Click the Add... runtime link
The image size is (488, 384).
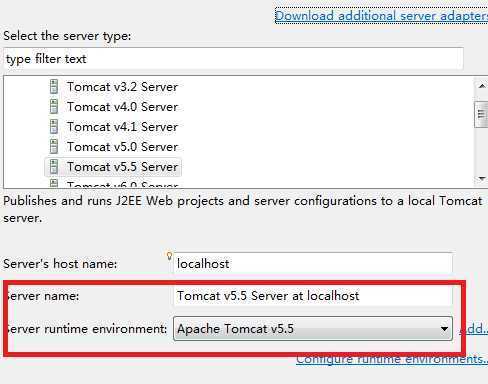coord(474,329)
